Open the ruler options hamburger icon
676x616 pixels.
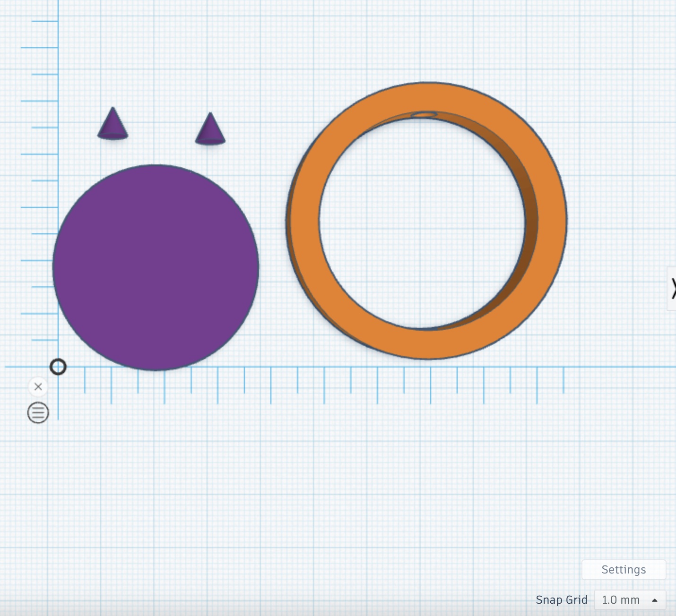pos(38,413)
